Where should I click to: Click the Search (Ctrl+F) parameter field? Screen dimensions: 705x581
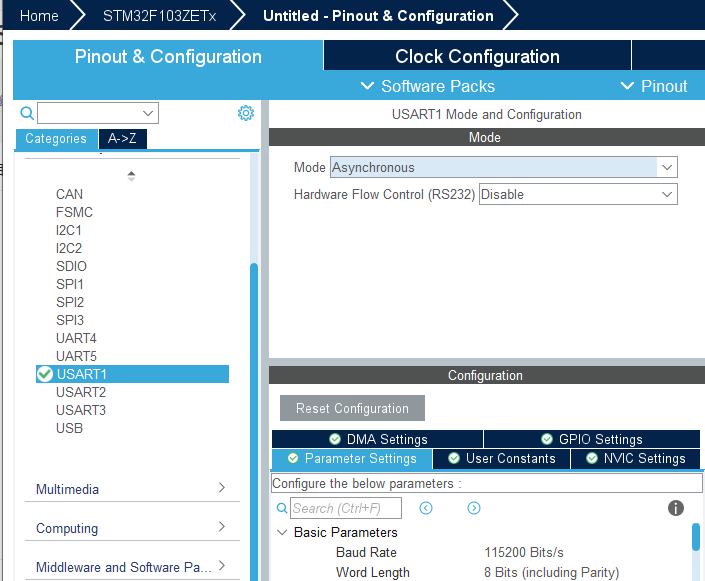(345, 508)
